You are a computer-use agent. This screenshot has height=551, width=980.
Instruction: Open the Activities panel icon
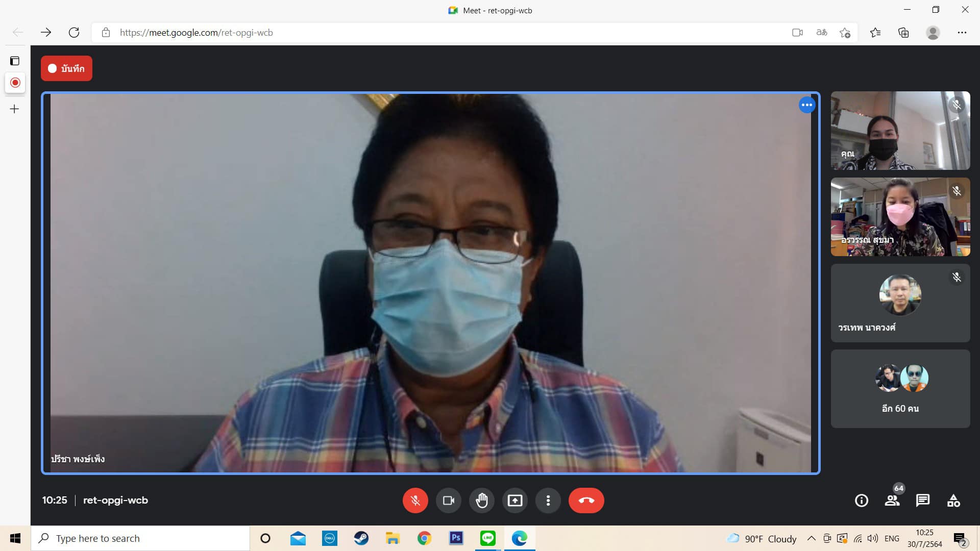tap(953, 500)
